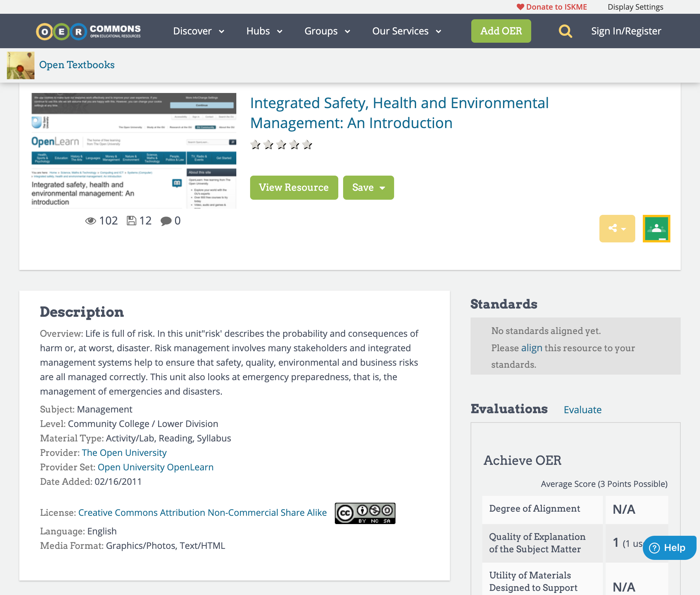Click the View Resource button

click(x=294, y=188)
